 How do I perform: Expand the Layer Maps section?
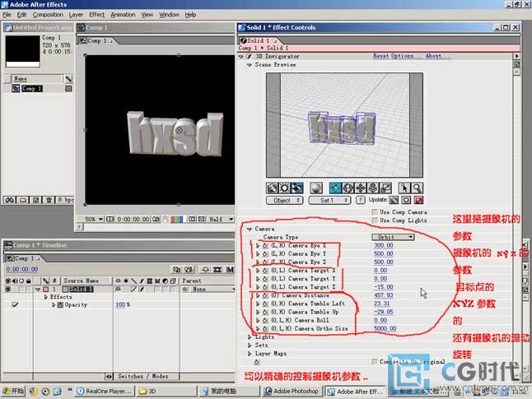pyautogui.click(x=250, y=354)
